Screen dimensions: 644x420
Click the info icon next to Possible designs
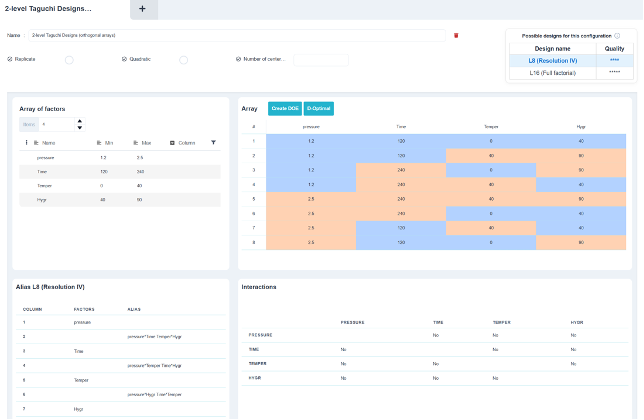[x=617, y=36]
